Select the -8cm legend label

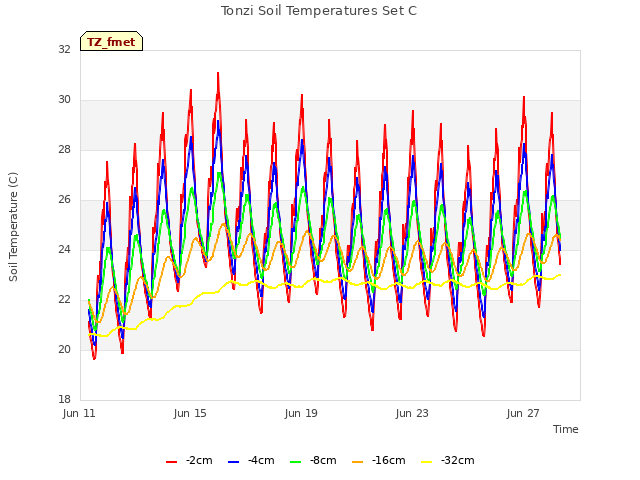coord(323,460)
